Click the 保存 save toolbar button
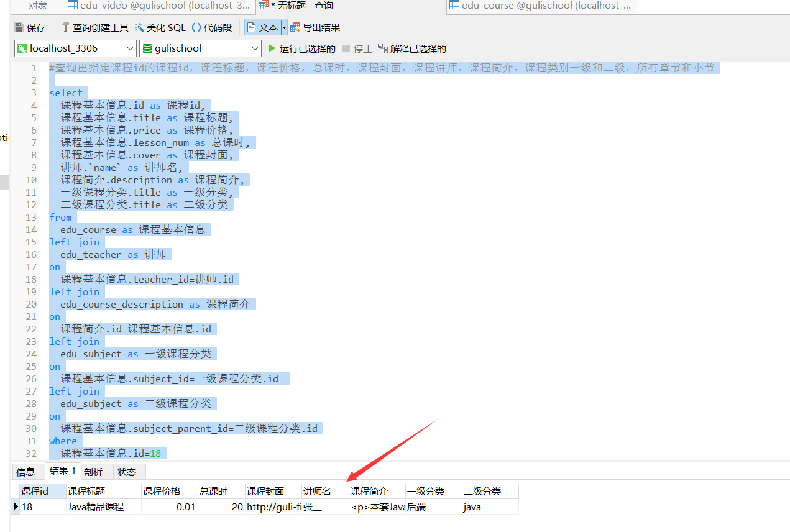Image resolution: width=790 pixels, height=532 pixels. [x=30, y=27]
